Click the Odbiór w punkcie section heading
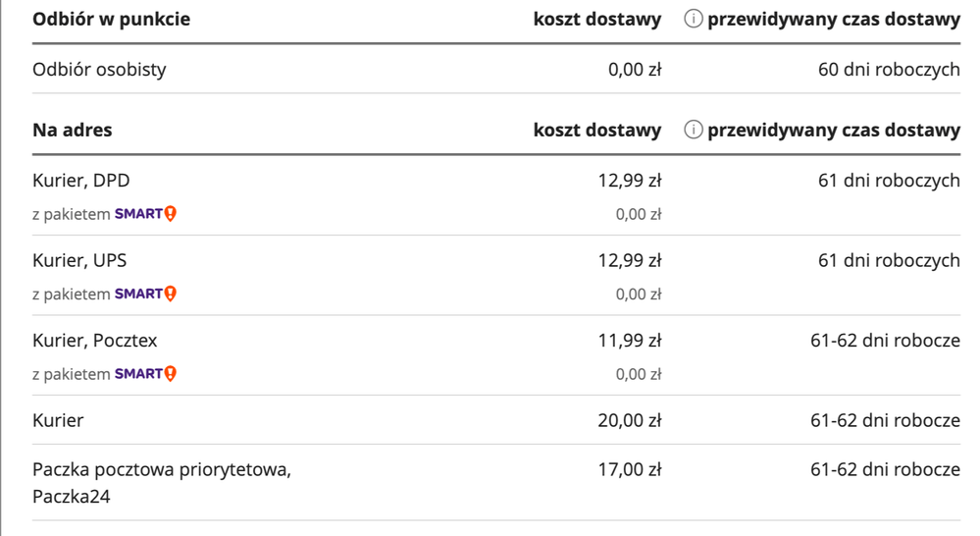The height and width of the screenshot is (536, 980). pyautogui.click(x=111, y=21)
